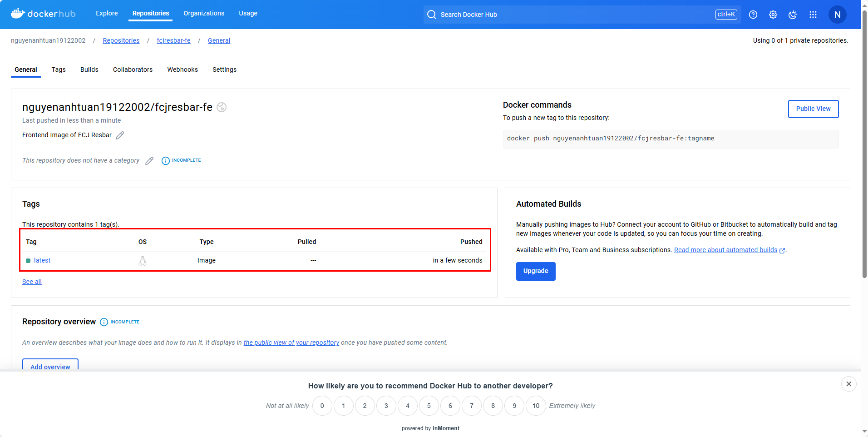Click the nguyenanhtuan19122002 breadcrumb text
Screen dimensions: 868x437
tap(48, 40)
